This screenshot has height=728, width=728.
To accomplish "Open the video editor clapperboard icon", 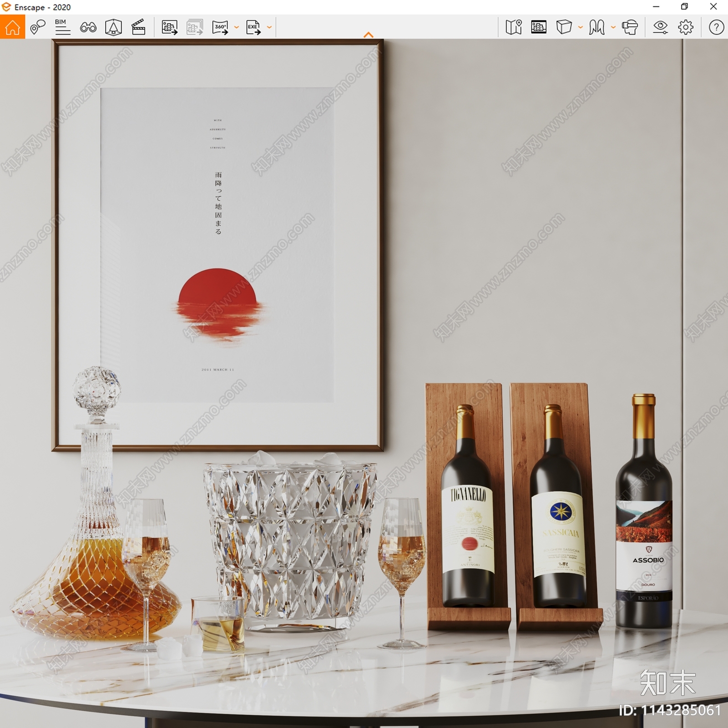I will click(138, 27).
